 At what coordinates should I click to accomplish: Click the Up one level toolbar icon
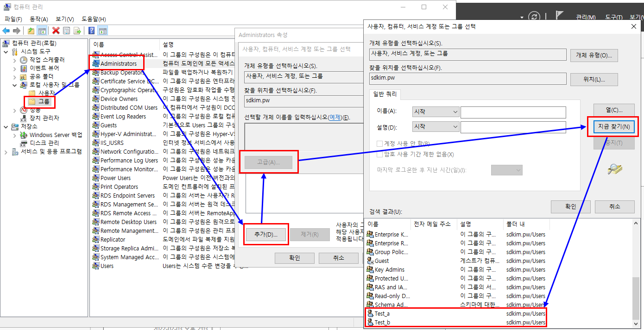[31, 31]
